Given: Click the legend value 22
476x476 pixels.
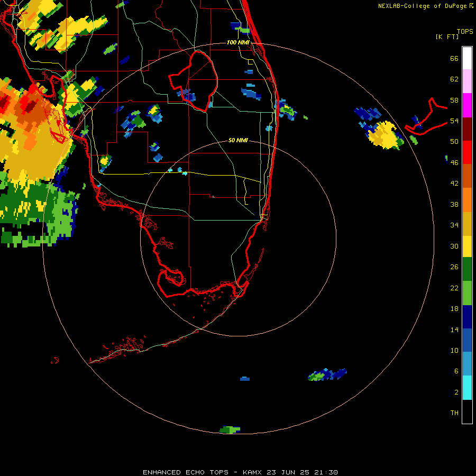Looking at the screenshot, I should (x=454, y=288).
